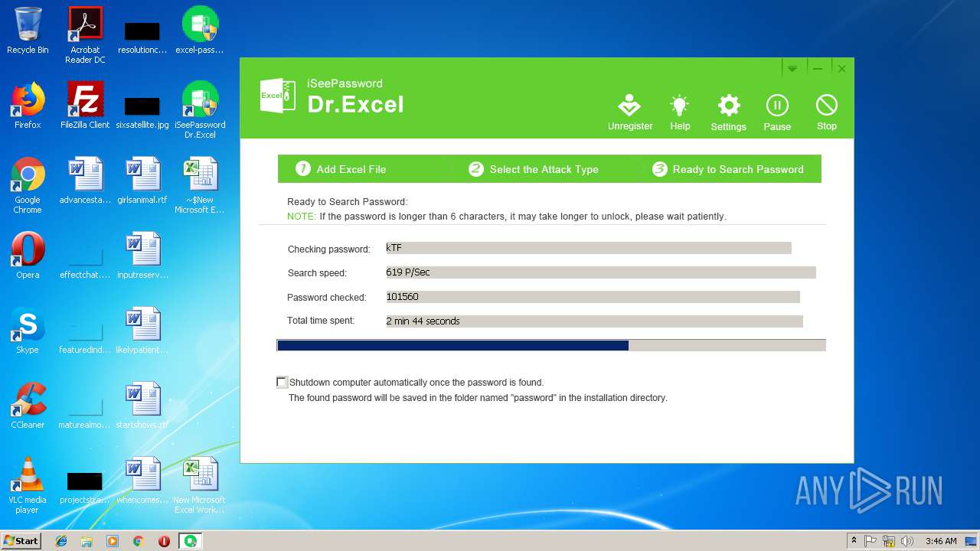Screen dimensions: 980x551
Task: Show hidden system tray icons
Action: [x=854, y=541]
